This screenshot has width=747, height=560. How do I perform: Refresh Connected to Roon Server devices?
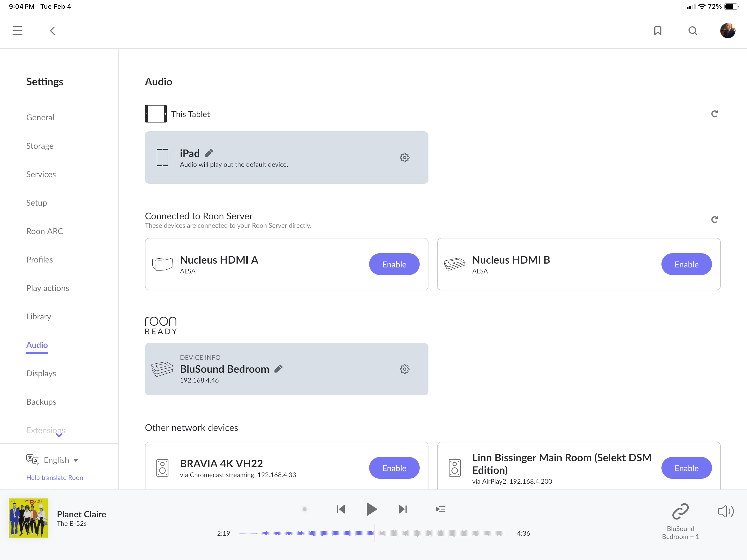714,220
